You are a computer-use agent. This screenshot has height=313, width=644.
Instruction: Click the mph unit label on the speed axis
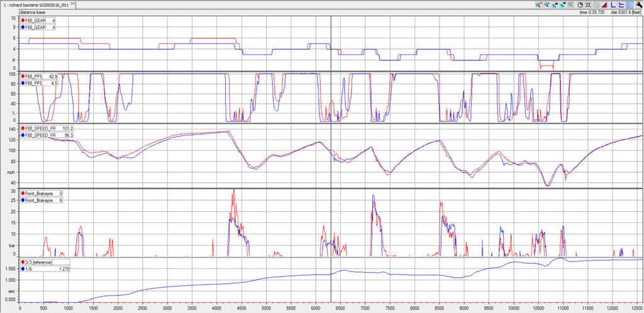pyautogui.click(x=13, y=173)
